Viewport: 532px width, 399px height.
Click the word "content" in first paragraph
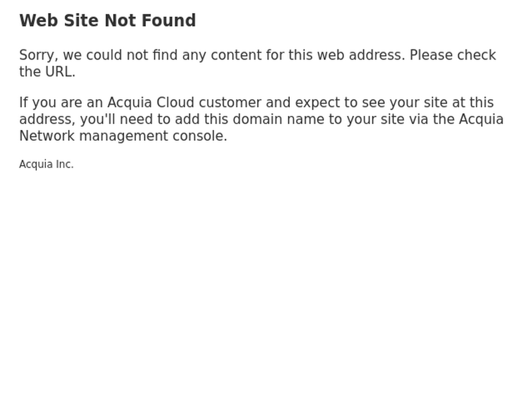point(236,55)
